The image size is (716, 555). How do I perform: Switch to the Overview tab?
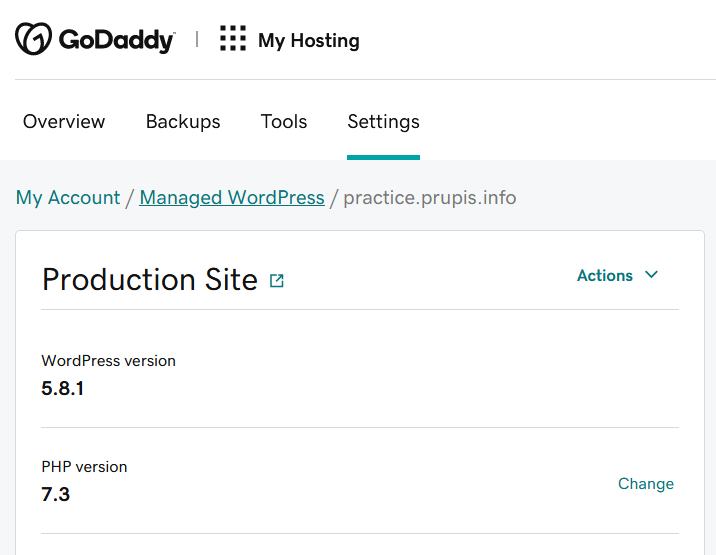click(x=64, y=122)
